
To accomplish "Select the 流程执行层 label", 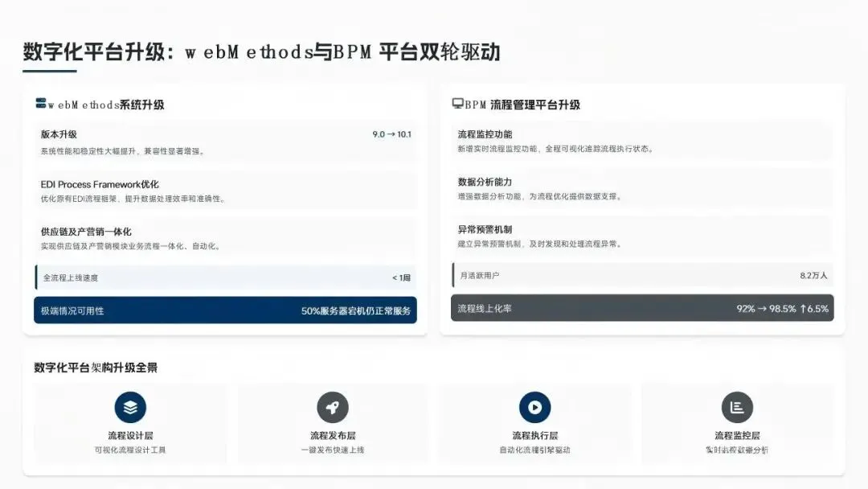I will (534, 435).
